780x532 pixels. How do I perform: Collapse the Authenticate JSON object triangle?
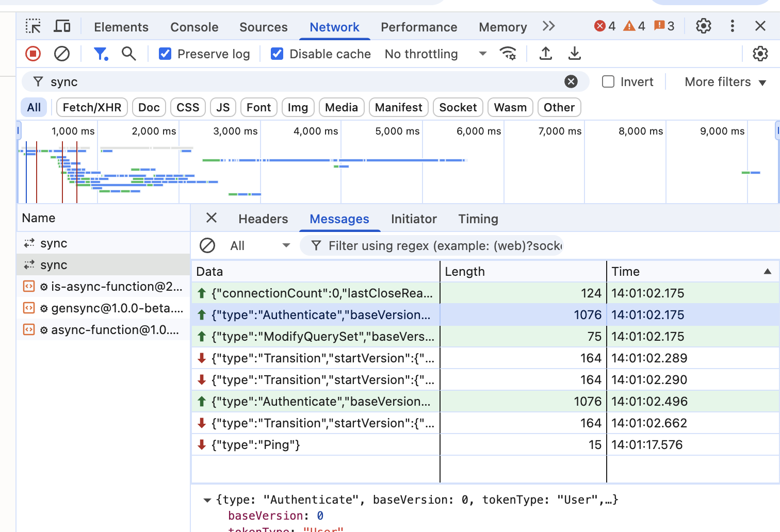(x=207, y=500)
